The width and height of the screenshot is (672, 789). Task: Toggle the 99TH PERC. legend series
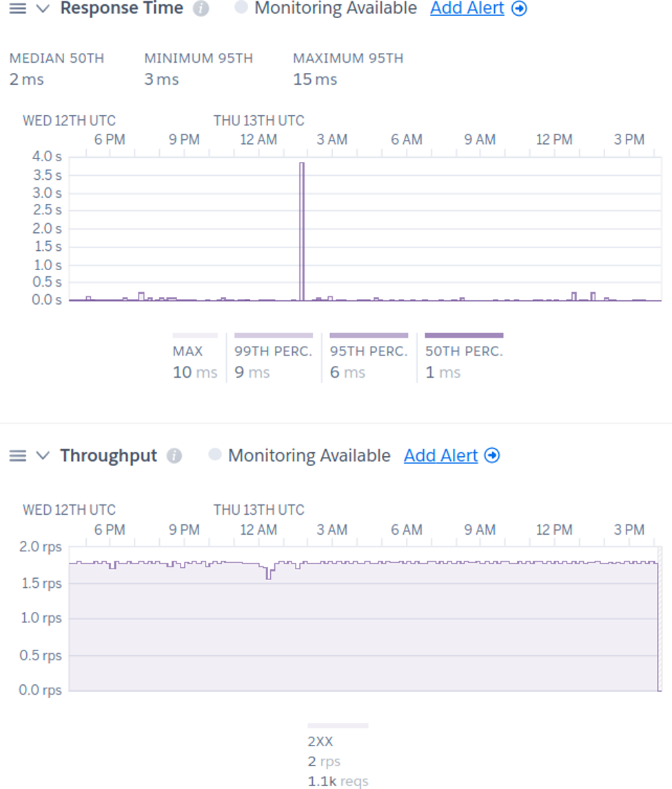pos(273,351)
